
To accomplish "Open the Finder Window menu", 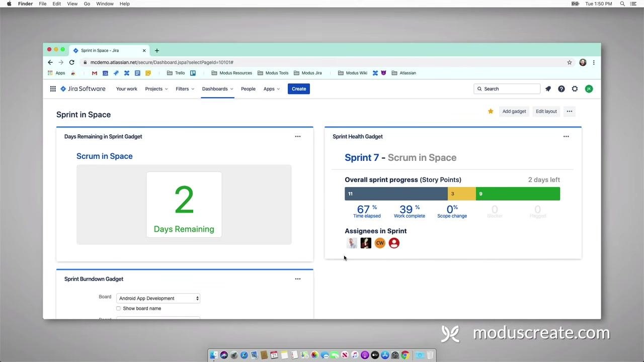I will 105,4.
